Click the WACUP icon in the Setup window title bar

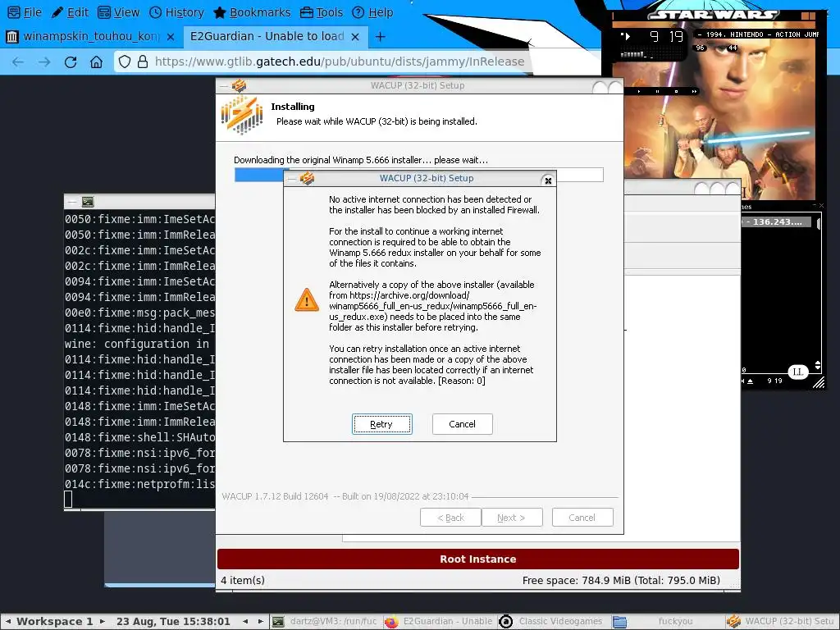(239, 85)
